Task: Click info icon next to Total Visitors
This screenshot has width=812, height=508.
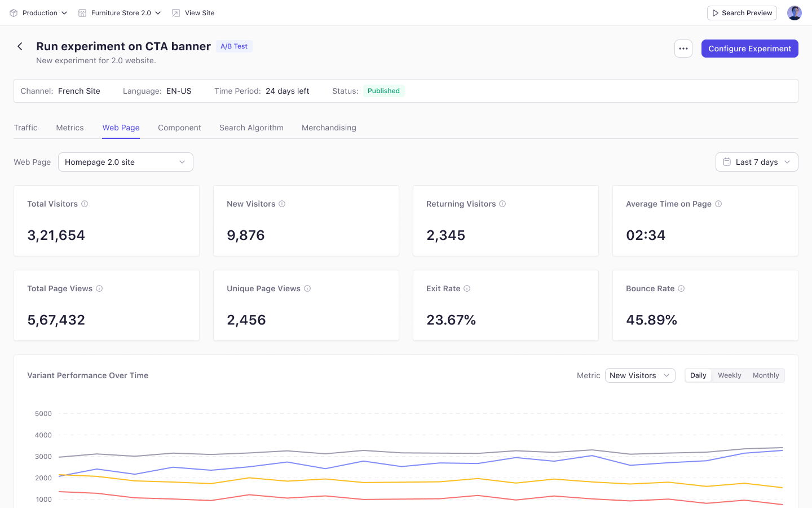Action: tap(85, 204)
